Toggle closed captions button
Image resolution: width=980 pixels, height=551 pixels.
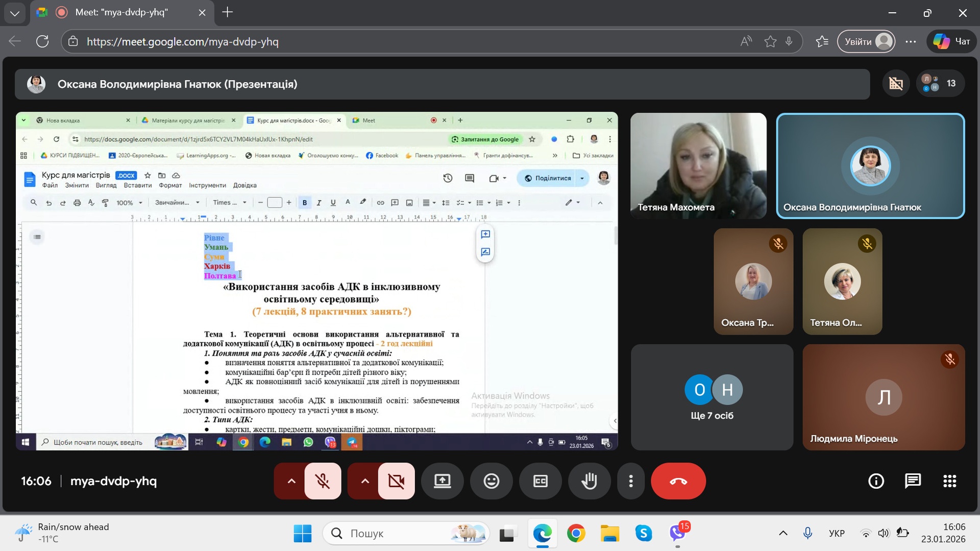540,481
